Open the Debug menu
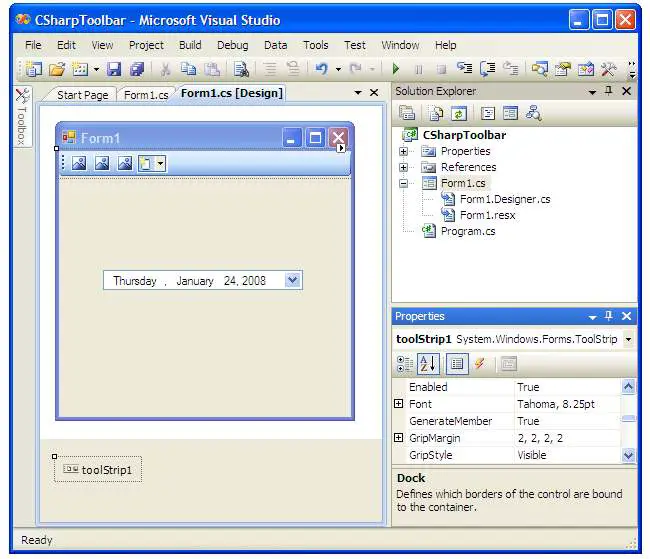The height and width of the screenshot is (559, 650). (x=232, y=45)
